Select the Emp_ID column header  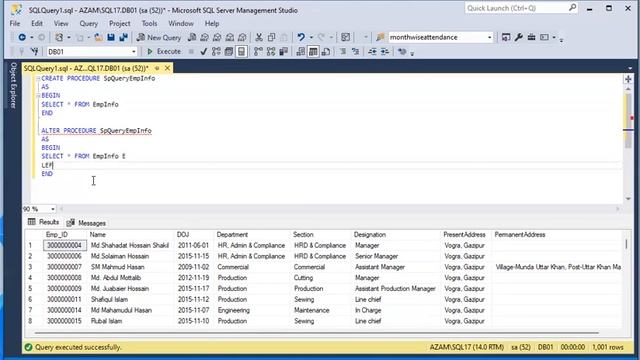[x=64, y=235]
